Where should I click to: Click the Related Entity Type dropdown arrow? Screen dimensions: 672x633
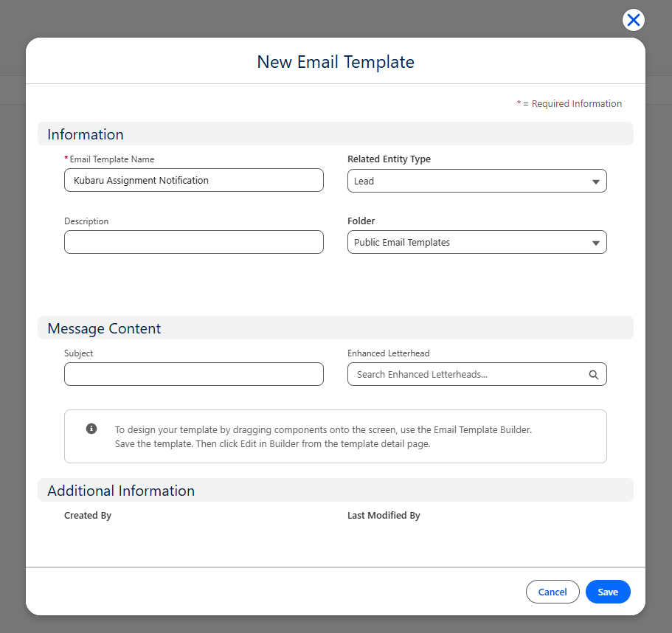pyautogui.click(x=595, y=181)
